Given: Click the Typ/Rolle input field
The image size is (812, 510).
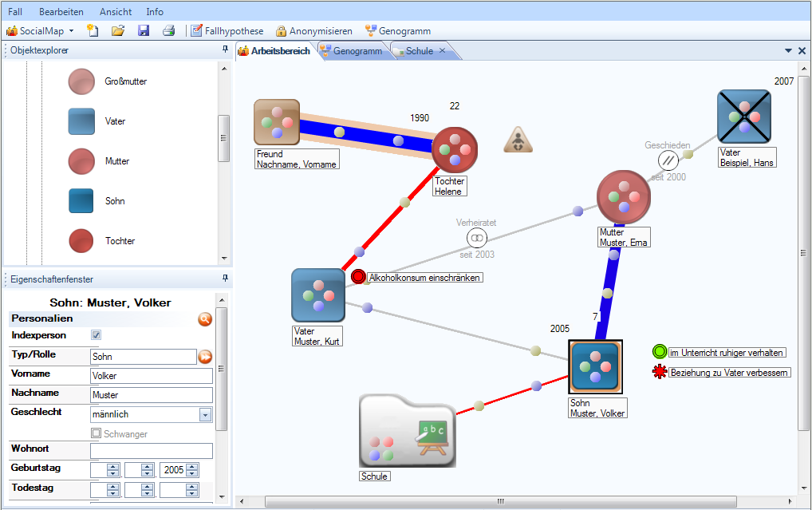Looking at the screenshot, I should click(144, 357).
